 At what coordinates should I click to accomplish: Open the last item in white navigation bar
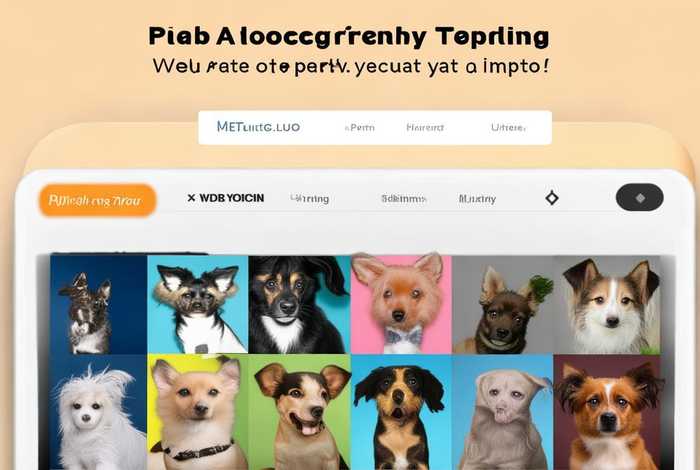tap(508, 128)
